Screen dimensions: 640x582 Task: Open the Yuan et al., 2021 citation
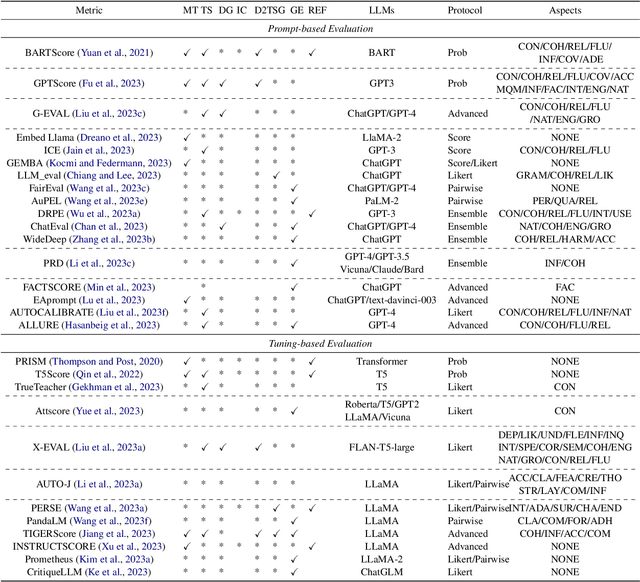(116, 53)
